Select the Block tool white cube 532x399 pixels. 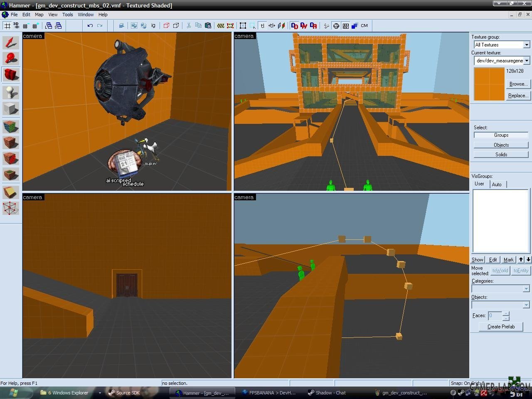pos(11,108)
